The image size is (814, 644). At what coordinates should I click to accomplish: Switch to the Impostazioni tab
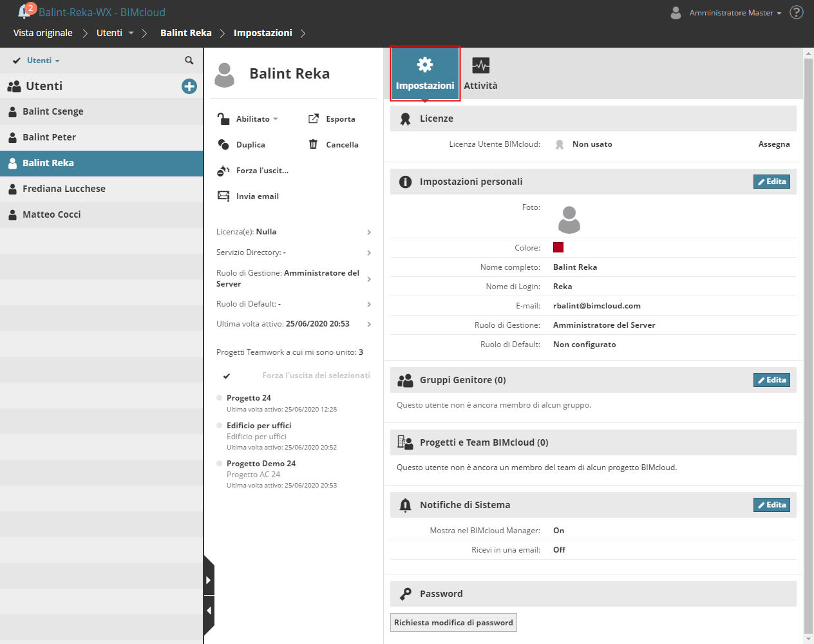425,73
